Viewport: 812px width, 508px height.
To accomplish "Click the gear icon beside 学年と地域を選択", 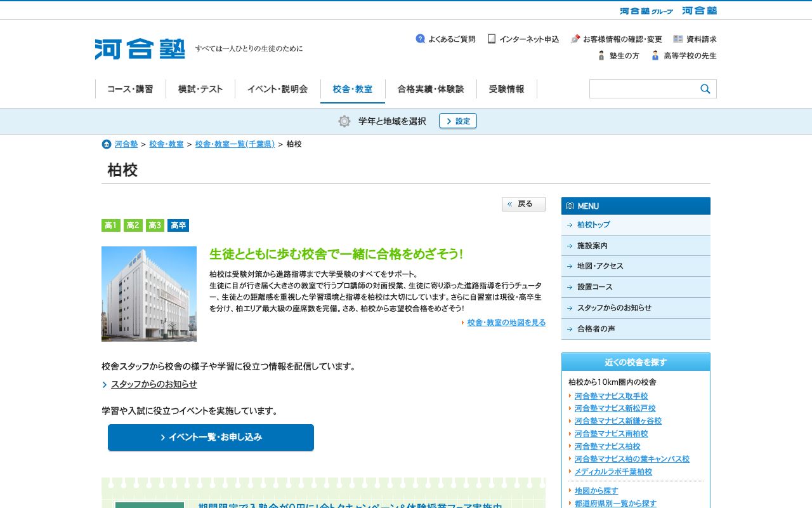I will [344, 121].
